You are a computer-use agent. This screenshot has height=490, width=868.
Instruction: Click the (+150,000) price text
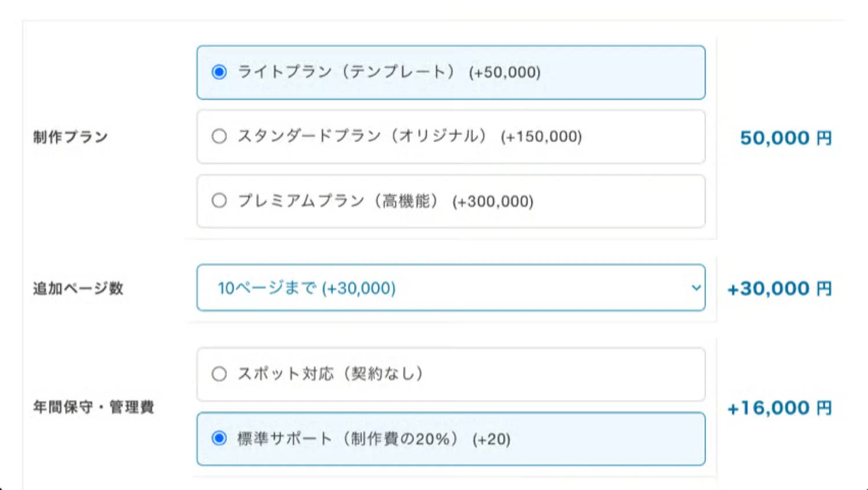click(x=541, y=137)
